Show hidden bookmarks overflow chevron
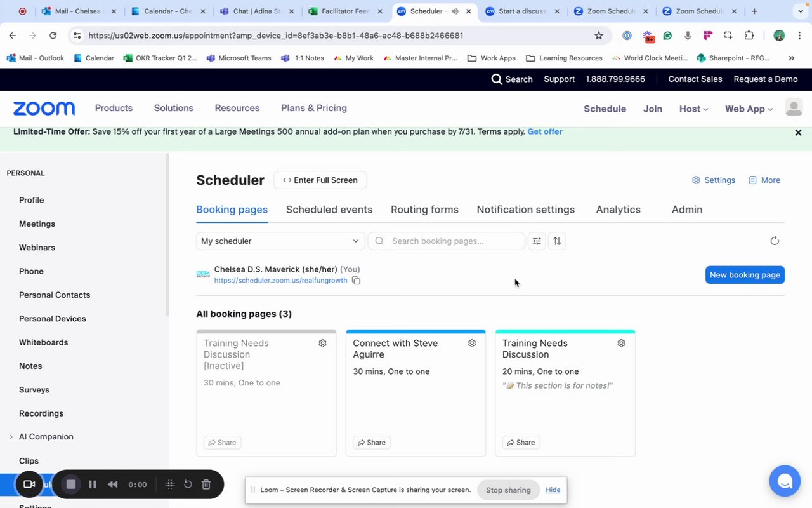This screenshot has width=812, height=508. pos(792,58)
